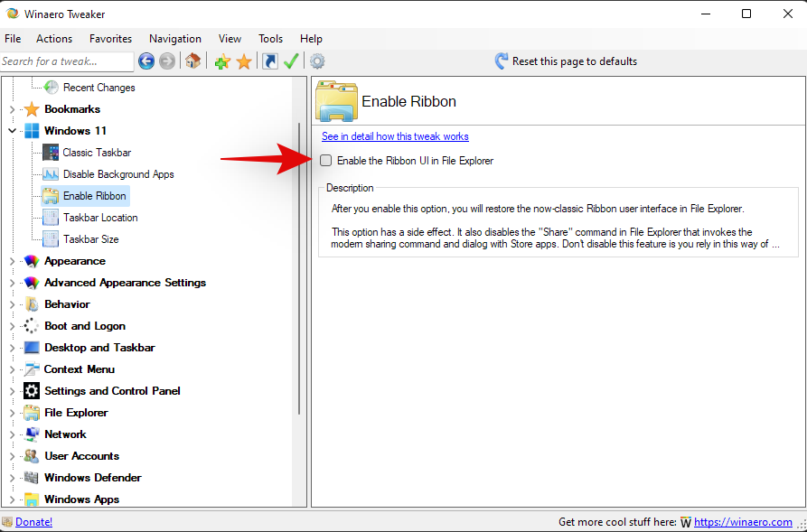Click the Behavior category icon
This screenshot has width=807, height=532.
click(32, 304)
